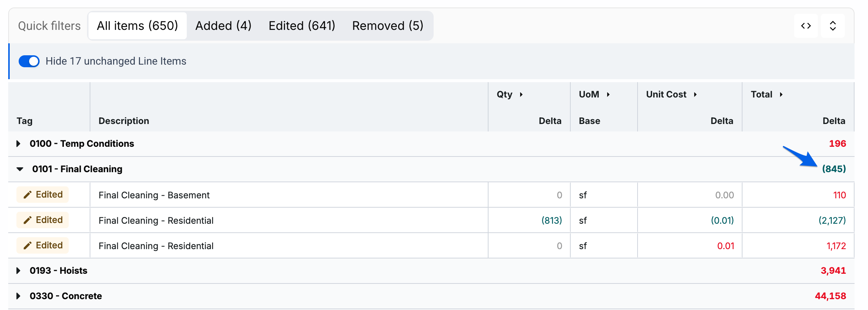
Task: Select the All items (650) filter tab
Action: coord(137,26)
